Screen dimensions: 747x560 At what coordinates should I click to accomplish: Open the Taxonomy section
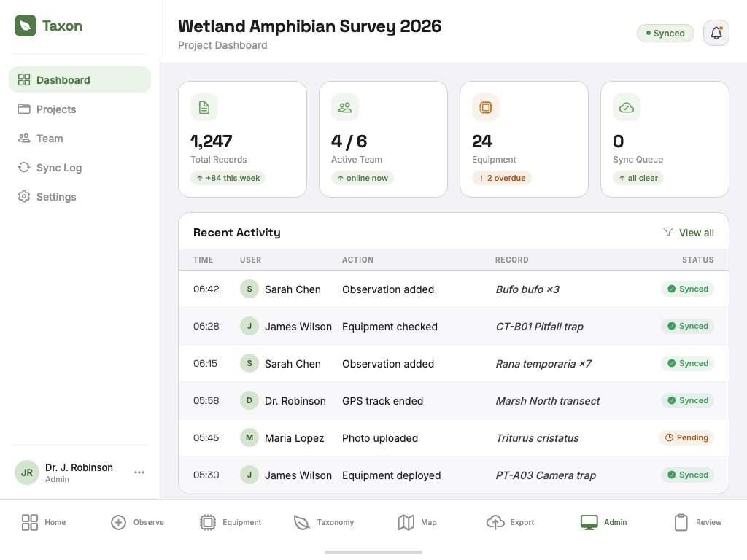(324, 522)
